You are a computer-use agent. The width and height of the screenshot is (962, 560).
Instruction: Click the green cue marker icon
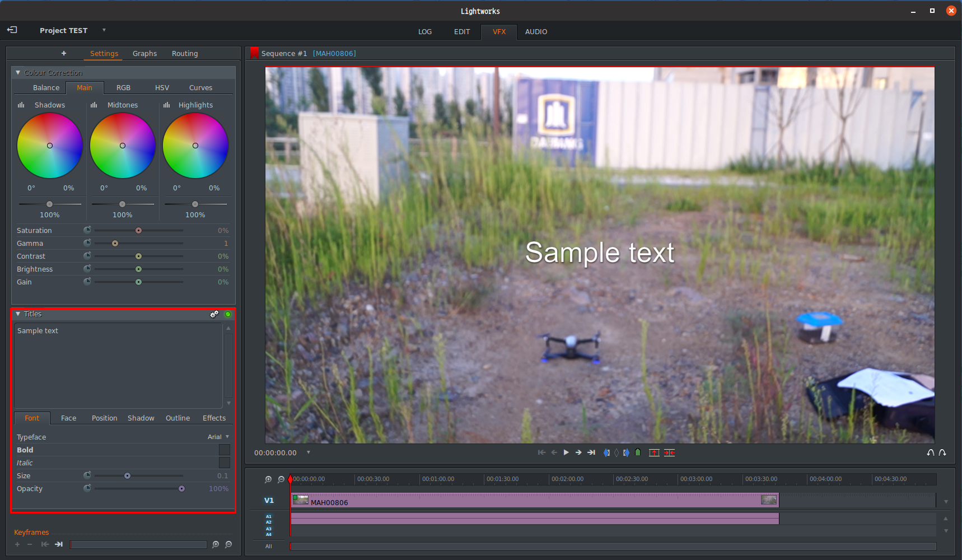pos(638,452)
